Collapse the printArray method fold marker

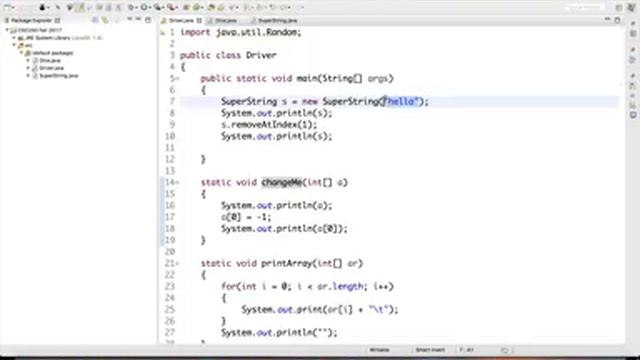pos(177,263)
